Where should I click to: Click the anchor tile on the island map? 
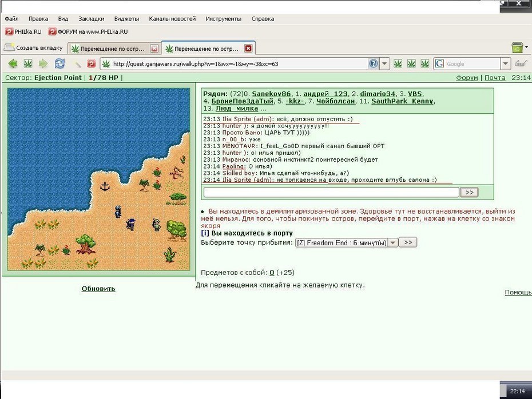(105, 186)
